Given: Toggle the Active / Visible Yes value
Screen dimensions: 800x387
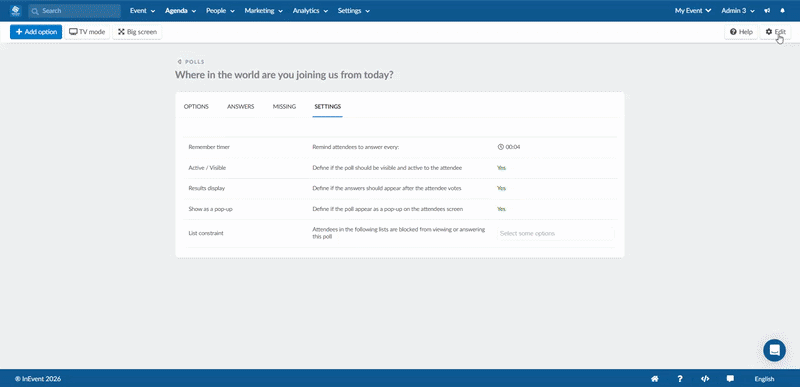Looking at the screenshot, I should click(x=502, y=167).
